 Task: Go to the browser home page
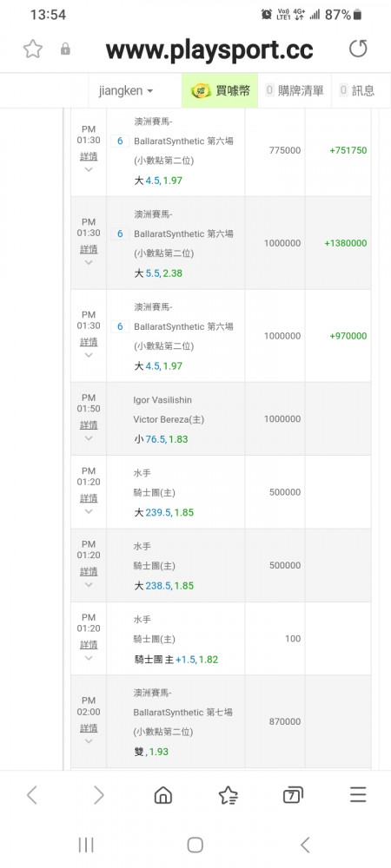coord(162,795)
